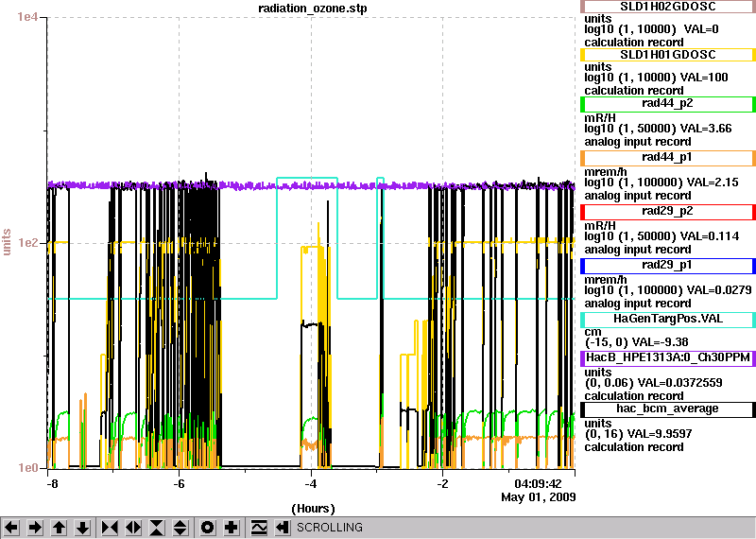Click the horizontal zoom-out diamond arrows icon

tap(133, 528)
